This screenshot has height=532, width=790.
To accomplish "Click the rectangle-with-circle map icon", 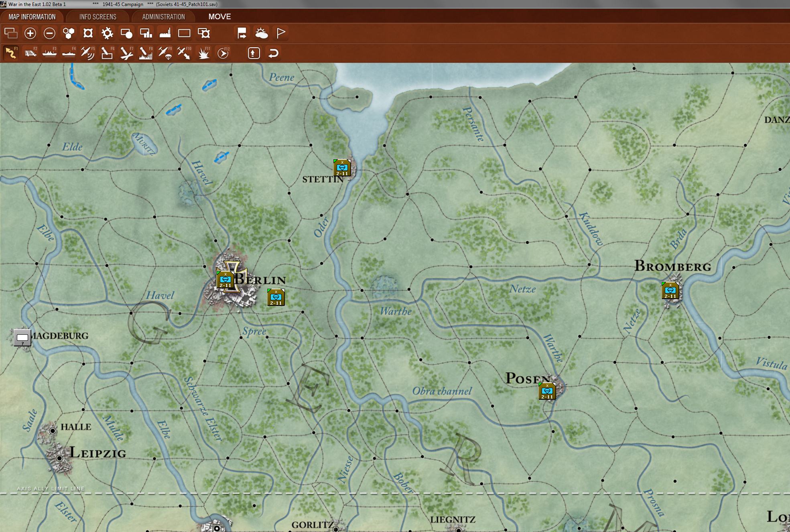I will coord(126,33).
